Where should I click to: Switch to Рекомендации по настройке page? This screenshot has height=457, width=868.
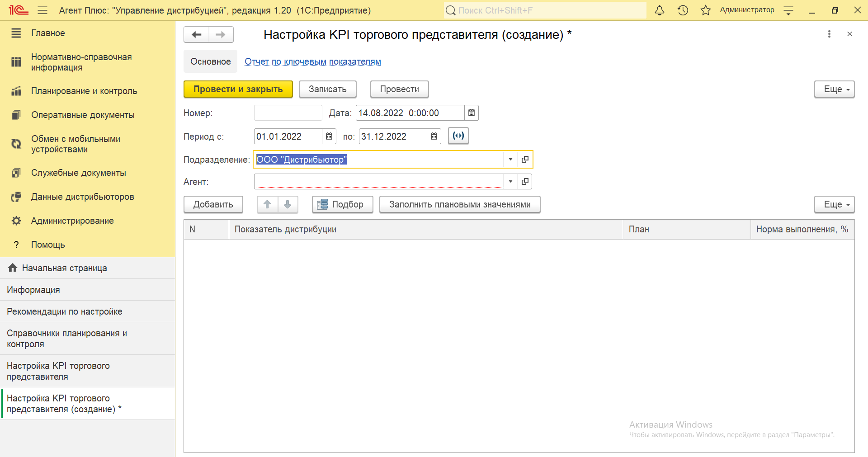pyautogui.click(x=87, y=311)
